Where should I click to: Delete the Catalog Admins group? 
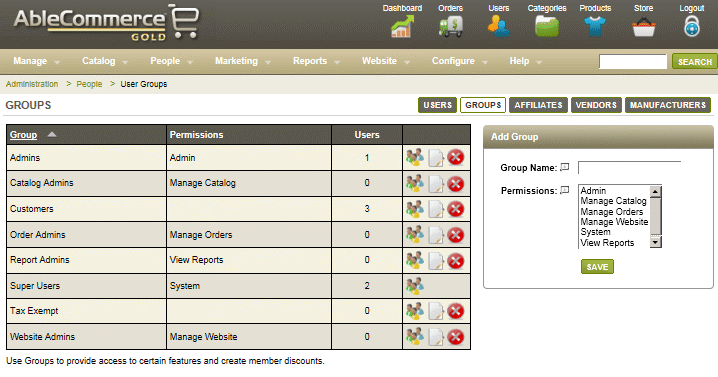[x=456, y=184]
